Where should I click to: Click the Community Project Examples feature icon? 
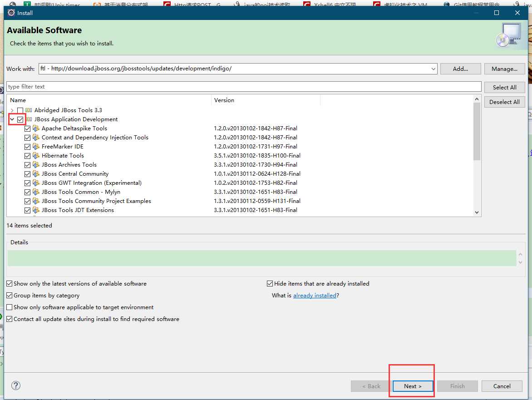pyautogui.click(x=36, y=201)
